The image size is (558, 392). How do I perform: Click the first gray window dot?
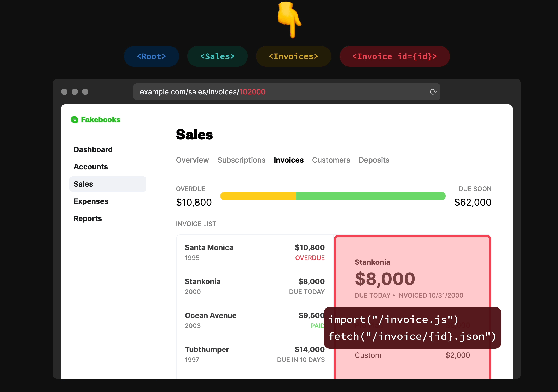pyautogui.click(x=64, y=92)
